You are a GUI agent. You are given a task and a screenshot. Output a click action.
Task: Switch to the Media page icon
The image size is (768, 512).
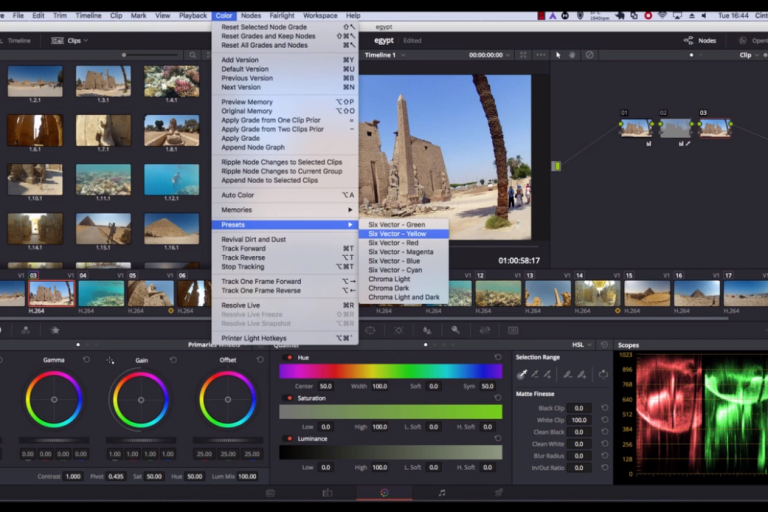click(x=270, y=493)
